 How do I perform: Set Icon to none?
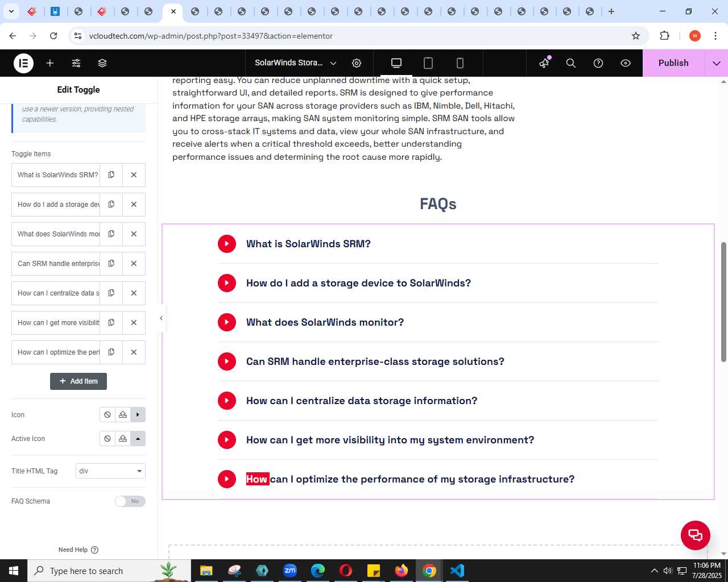pos(107,415)
